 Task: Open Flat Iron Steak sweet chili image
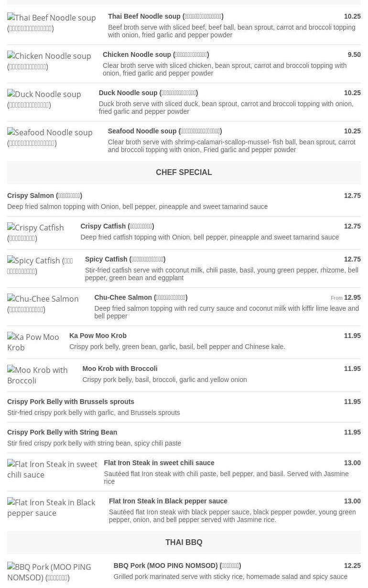click(x=52, y=469)
